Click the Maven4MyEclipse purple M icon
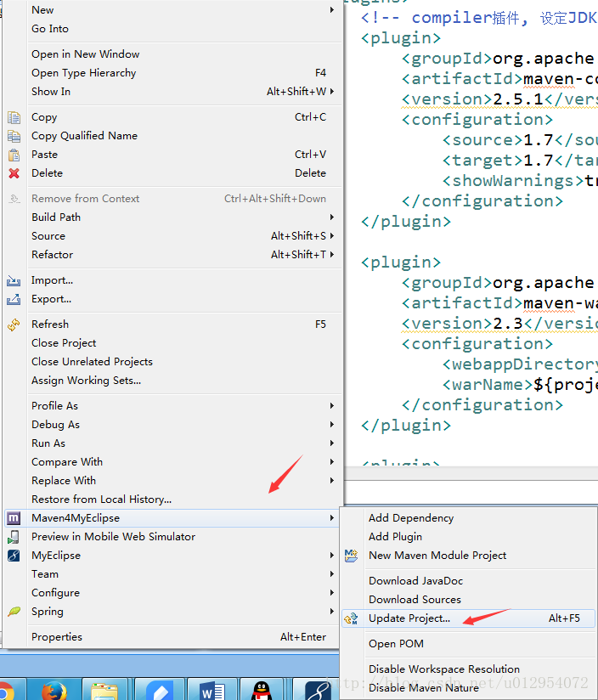 (14, 518)
